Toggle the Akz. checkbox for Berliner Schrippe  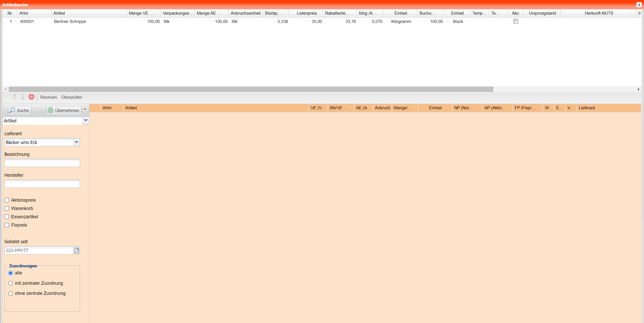click(516, 21)
